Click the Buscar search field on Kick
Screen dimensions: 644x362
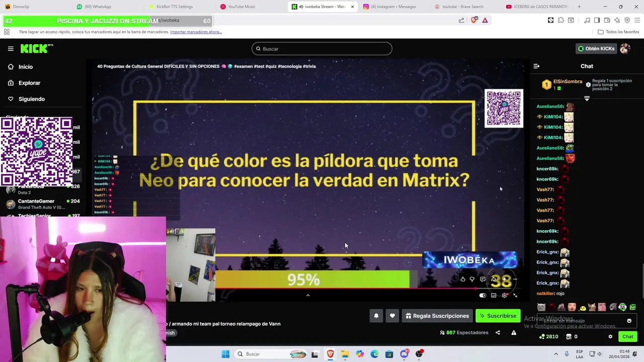[322, 49]
